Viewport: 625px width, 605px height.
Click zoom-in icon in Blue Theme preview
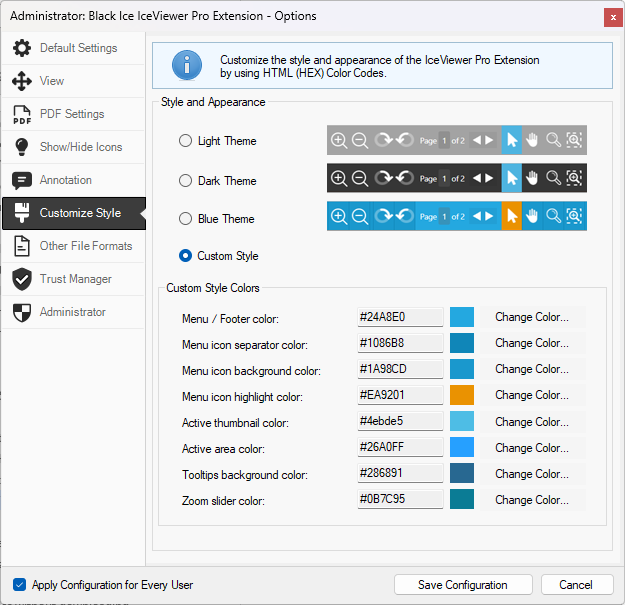(339, 216)
